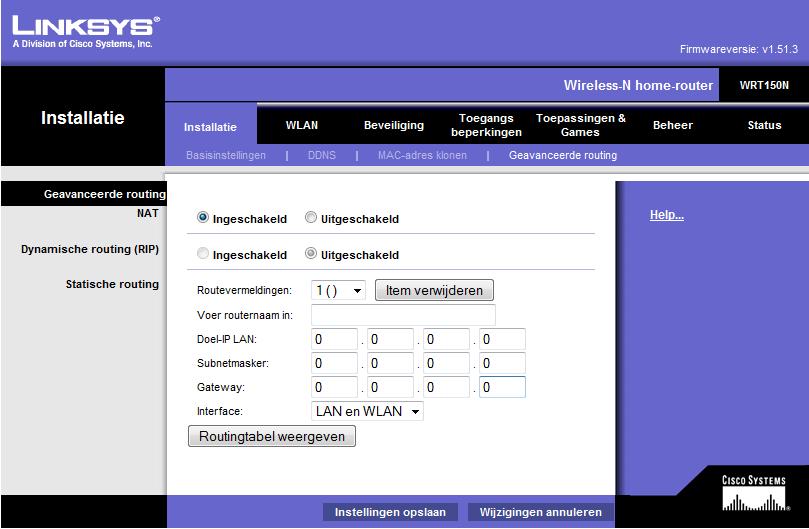
Task: Enable NAT with Ingeschakeld radio
Action: pyautogui.click(x=203, y=218)
